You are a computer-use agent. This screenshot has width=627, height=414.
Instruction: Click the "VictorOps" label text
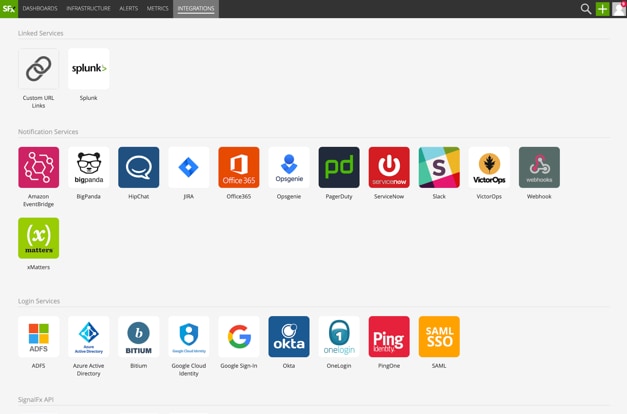click(x=489, y=196)
